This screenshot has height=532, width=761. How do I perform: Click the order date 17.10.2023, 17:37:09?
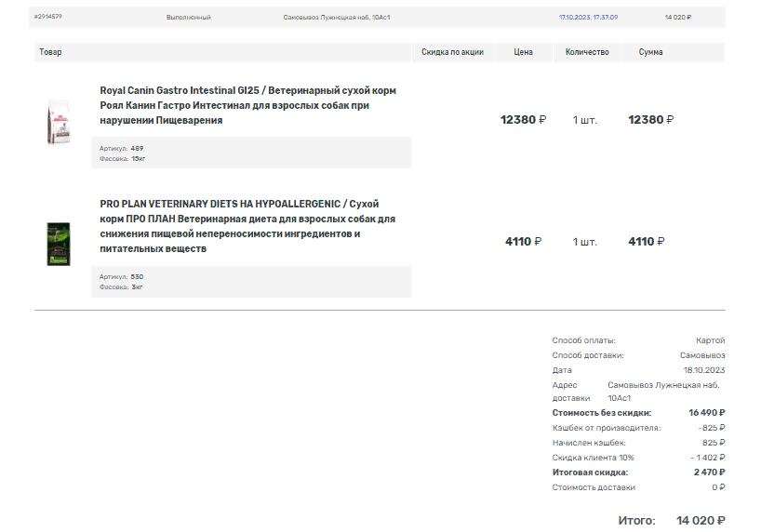[588, 18]
